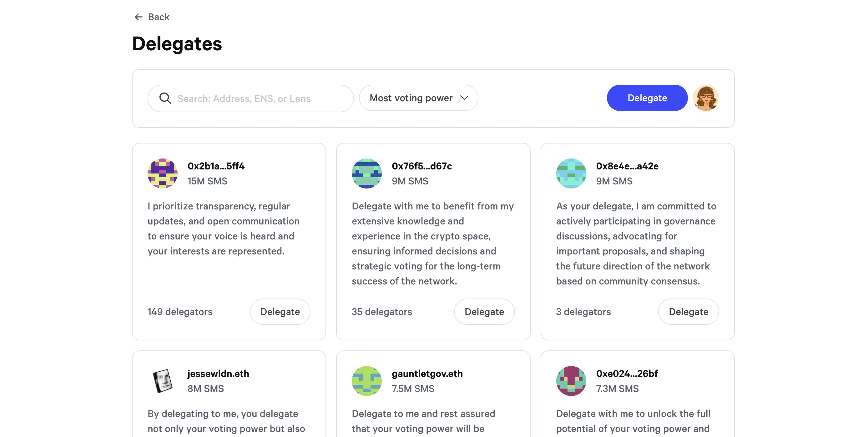Click jessewldn.eth profile picture

click(x=162, y=381)
